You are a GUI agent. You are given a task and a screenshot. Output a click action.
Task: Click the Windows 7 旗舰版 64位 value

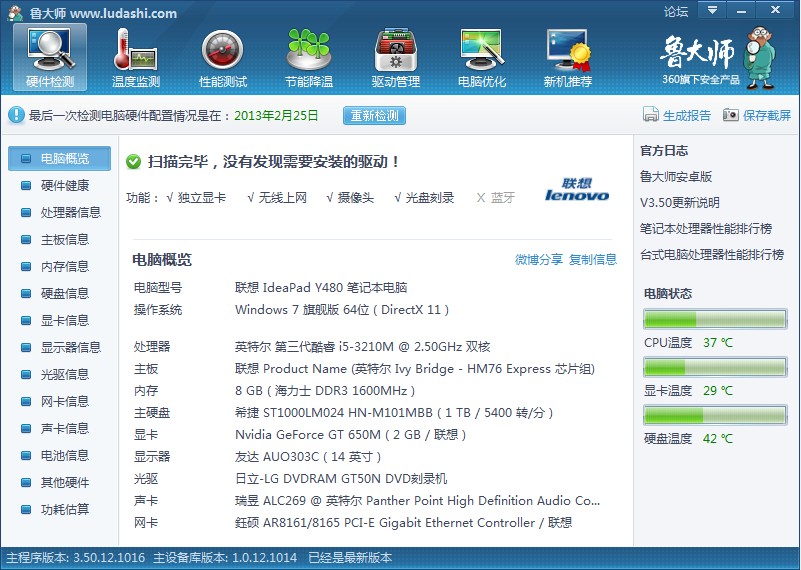tap(342, 310)
